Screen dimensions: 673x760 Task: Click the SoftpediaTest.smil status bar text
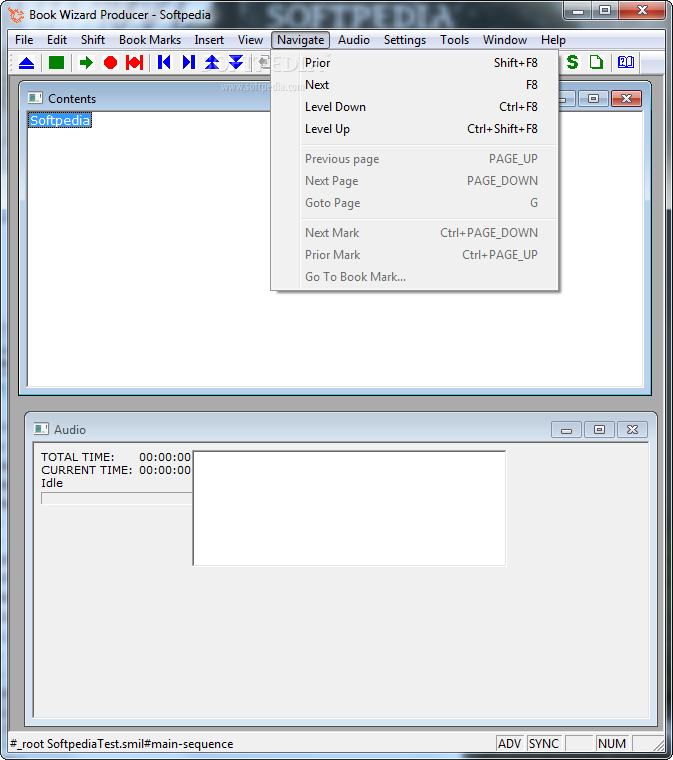pyautogui.click(x=121, y=744)
